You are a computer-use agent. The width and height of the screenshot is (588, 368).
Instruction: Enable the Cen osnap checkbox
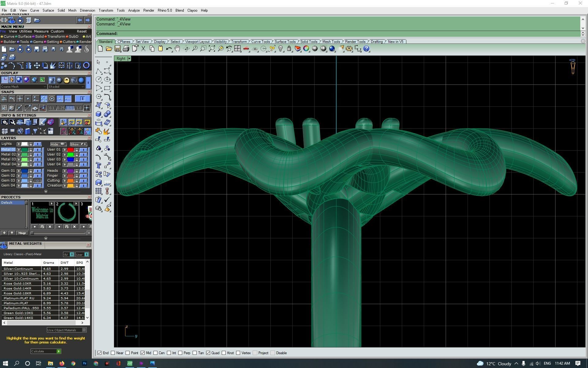tap(155, 353)
